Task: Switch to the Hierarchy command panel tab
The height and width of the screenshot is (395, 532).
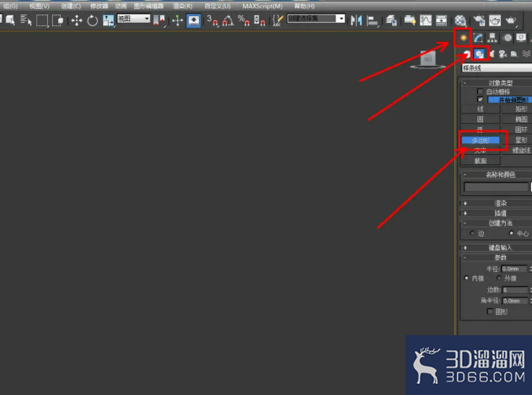Action: pos(492,38)
